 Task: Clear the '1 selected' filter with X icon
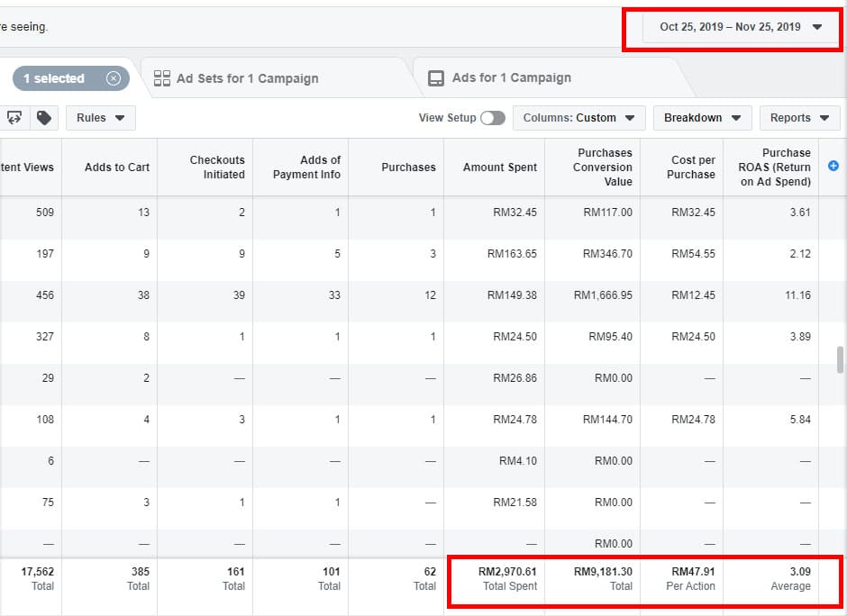pyautogui.click(x=114, y=78)
